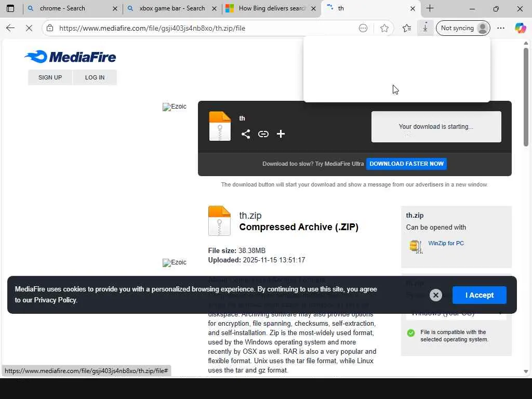Click the SIGN UP button
Screen dimensions: 532x399
[x=50, y=77]
